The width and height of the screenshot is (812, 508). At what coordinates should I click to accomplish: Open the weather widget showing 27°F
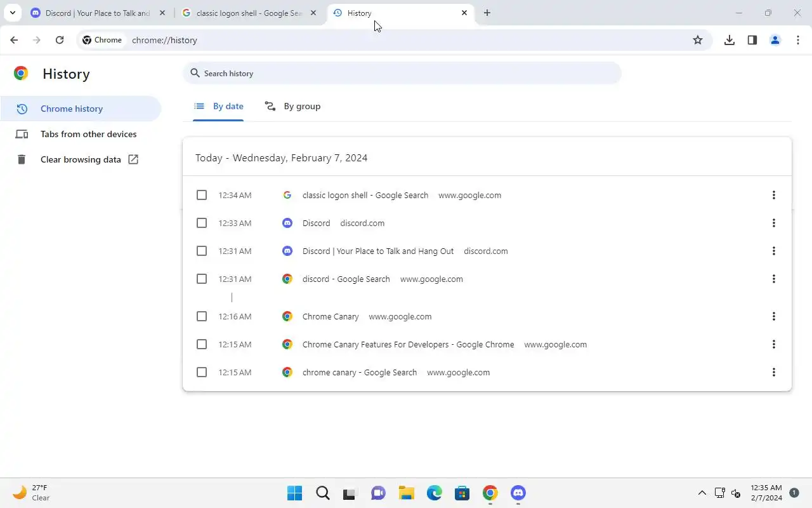[x=32, y=493]
